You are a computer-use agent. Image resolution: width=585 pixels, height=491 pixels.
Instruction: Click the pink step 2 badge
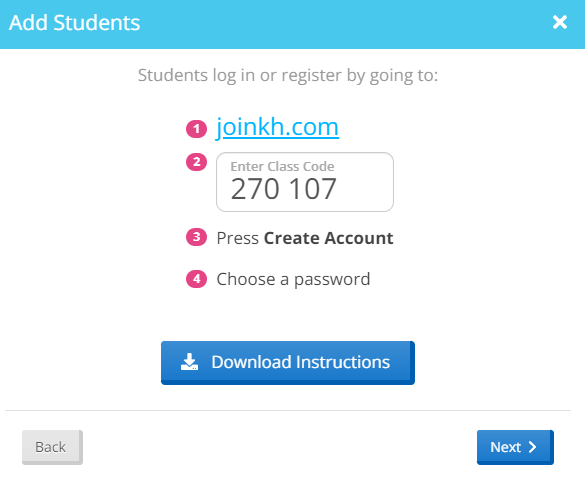[x=197, y=162]
